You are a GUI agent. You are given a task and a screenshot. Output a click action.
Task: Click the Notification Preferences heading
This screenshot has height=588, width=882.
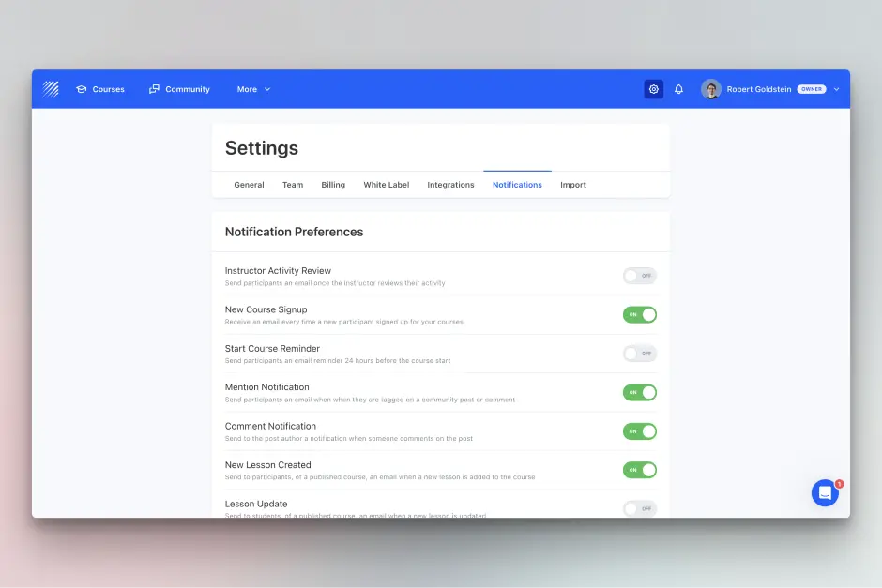[295, 232]
